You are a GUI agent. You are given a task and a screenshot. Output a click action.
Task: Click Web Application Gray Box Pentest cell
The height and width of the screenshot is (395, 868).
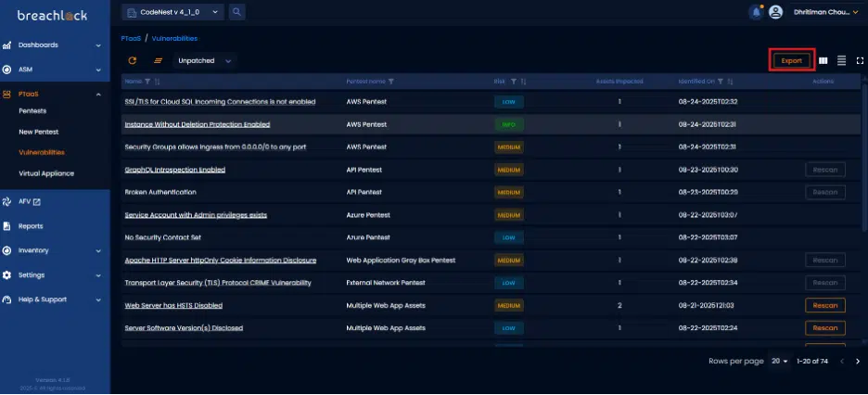coord(401,260)
